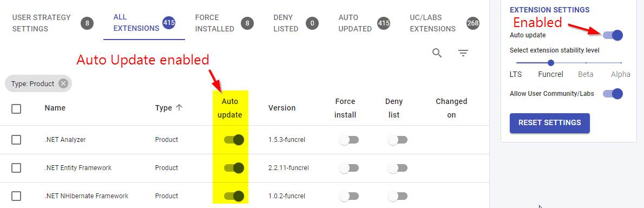The height and width of the screenshot is (208, 644).
Task: Sort by the Type column arrow
Action: (x=179, y=108)
